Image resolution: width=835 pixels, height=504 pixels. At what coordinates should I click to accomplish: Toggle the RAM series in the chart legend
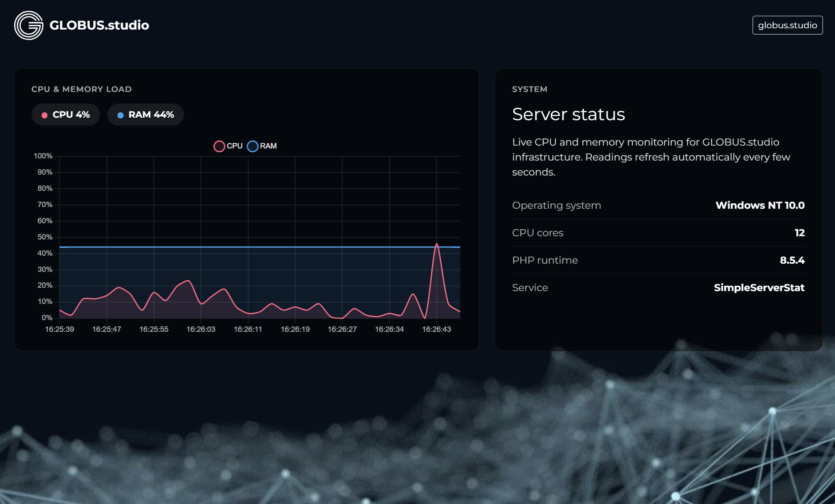click(262, 146)
